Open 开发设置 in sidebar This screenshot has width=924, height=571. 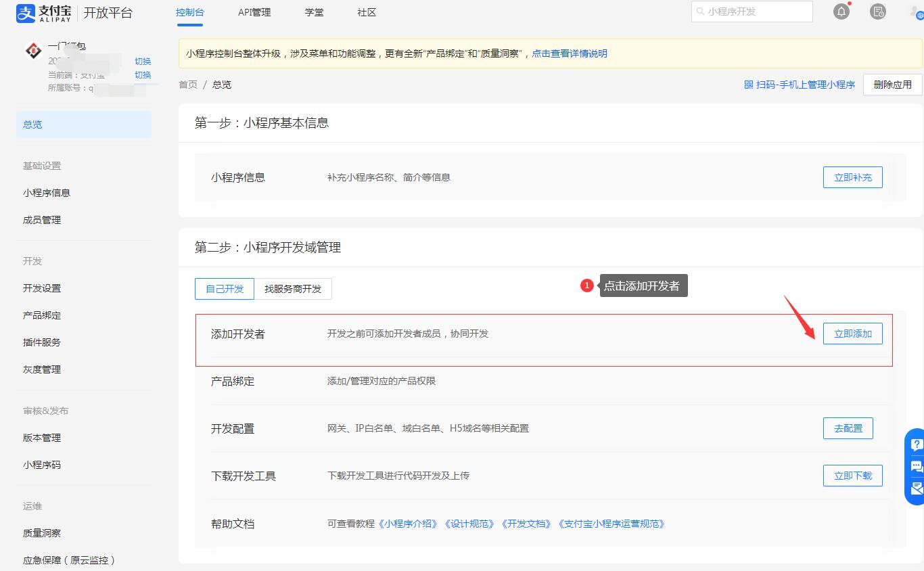point(42,288)
